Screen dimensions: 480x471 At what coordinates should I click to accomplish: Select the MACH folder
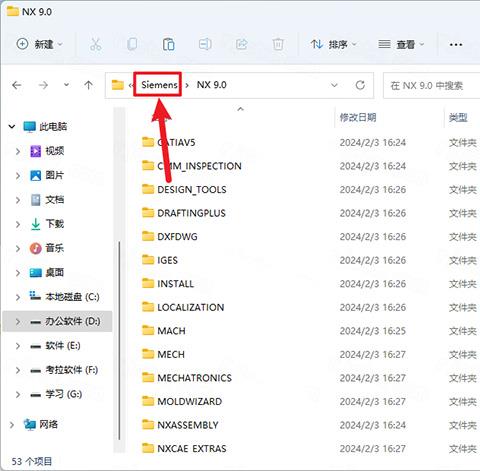pyautogui.click(x=164, y=331)
